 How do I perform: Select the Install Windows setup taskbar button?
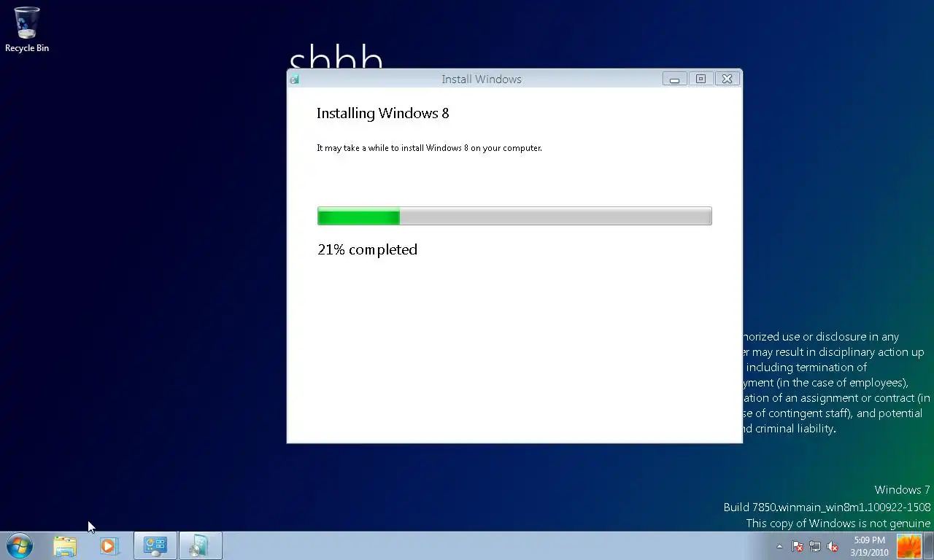(x=200, y=545)
